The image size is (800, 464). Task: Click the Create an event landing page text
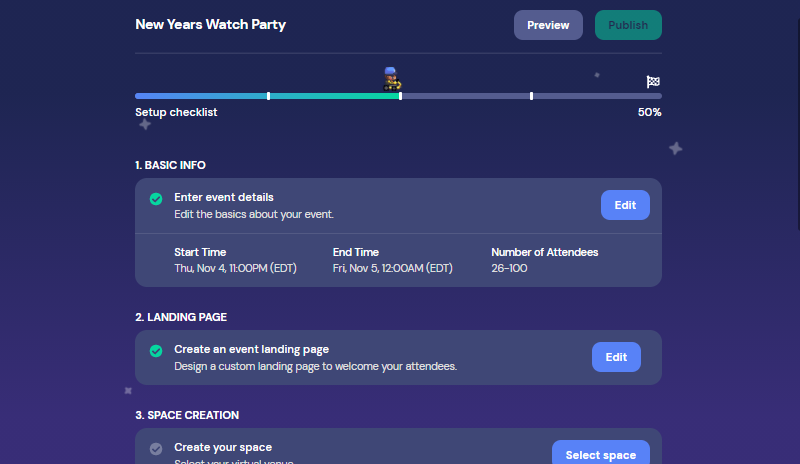(x=252, y=350)
